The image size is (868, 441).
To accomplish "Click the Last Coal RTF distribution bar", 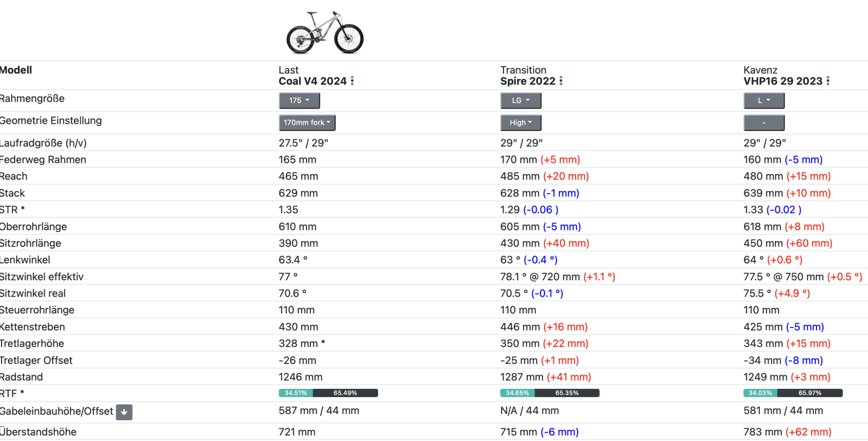I will (x=328, y=393).
